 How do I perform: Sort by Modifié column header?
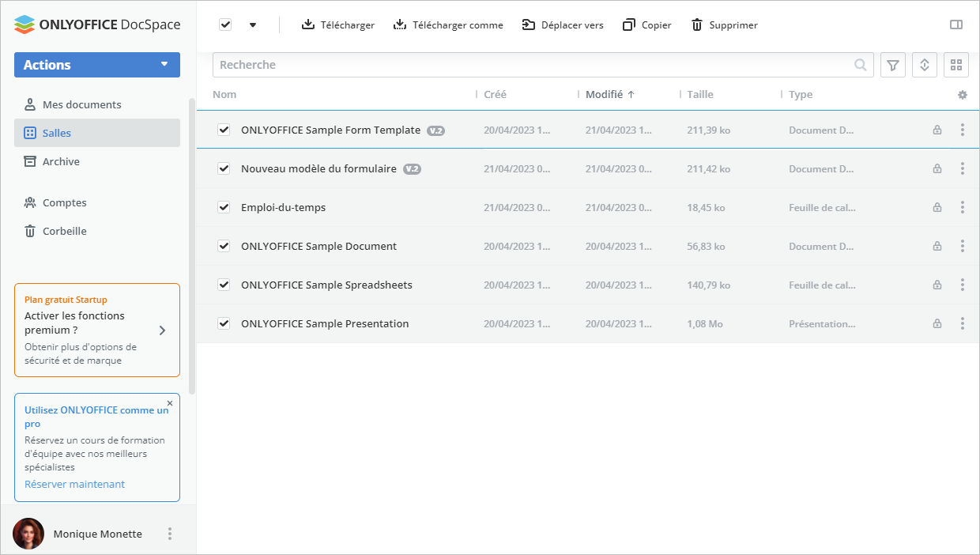click(609, 94)
